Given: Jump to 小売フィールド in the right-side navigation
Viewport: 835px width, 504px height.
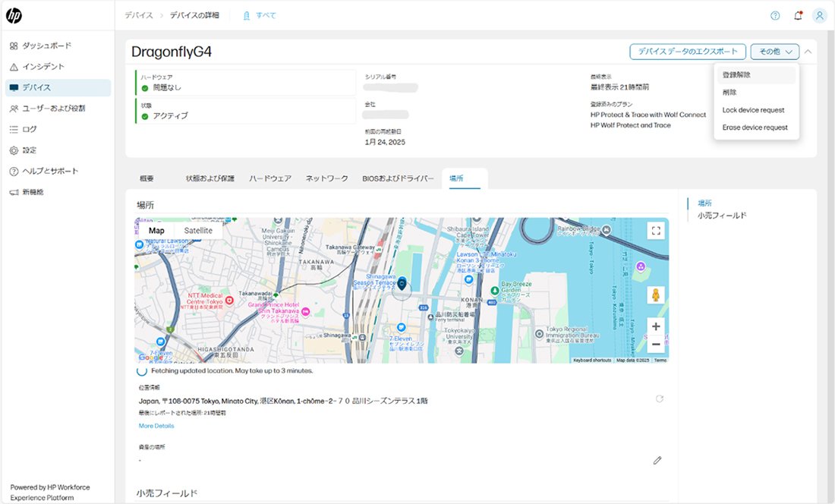Looking at the screenshot, I should (x=722, y=216).
